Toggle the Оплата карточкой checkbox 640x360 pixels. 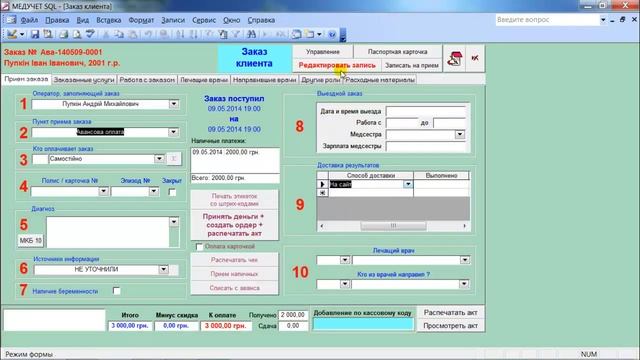(199, 247)
